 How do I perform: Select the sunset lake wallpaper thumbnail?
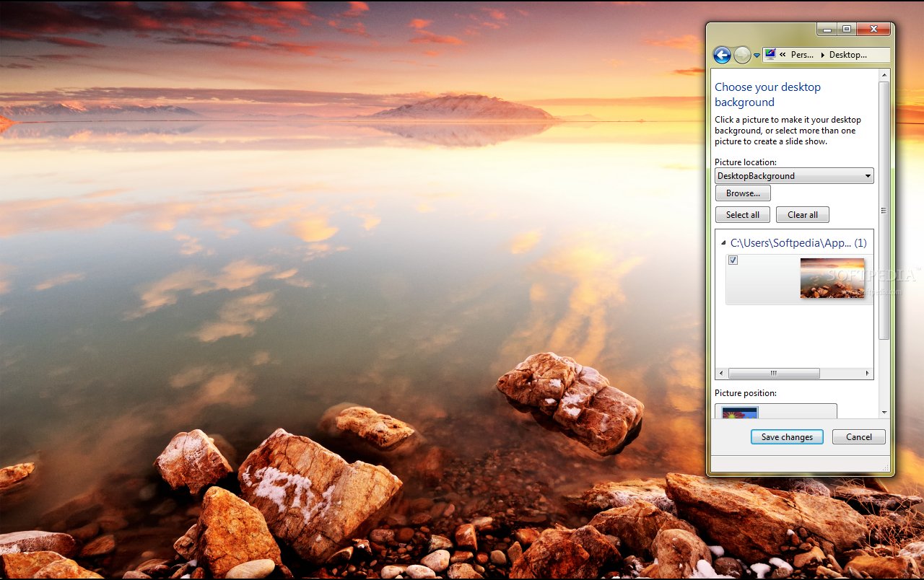[832, 278]
